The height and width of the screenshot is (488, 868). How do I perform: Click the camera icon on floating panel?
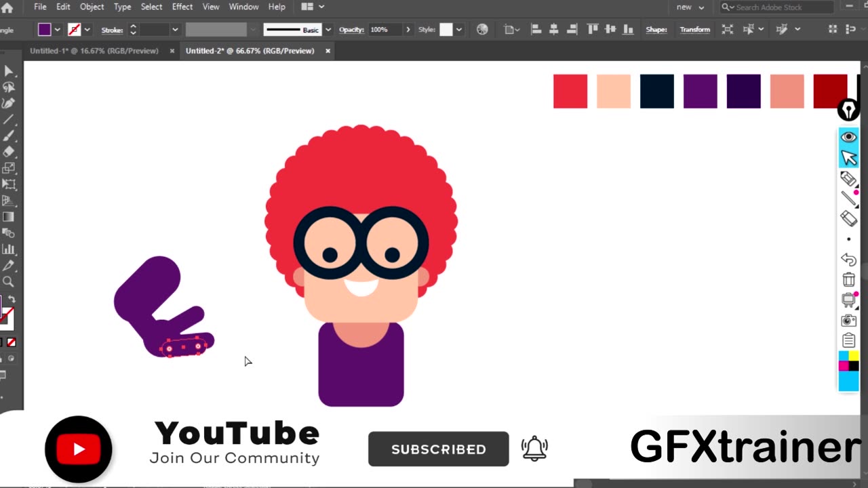point(848,320)
